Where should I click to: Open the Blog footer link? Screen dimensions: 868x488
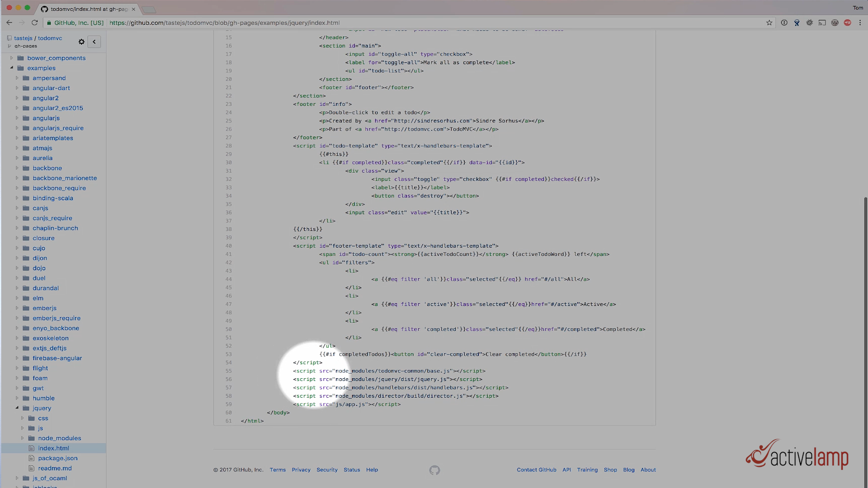click(x=629, y=470)
